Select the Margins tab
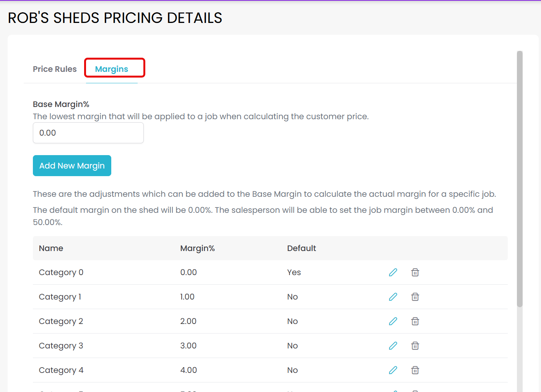 coord(112,69)
